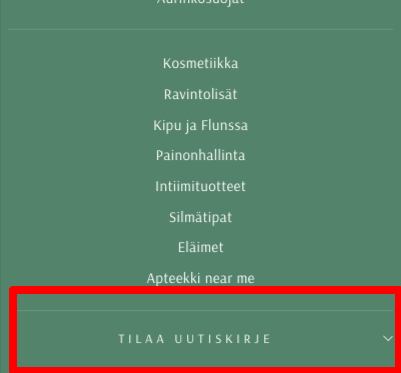The width and height of the screenshot is (401, 373).
Task: Click Painonhallinta in the green footer
Action: point(201,155)
